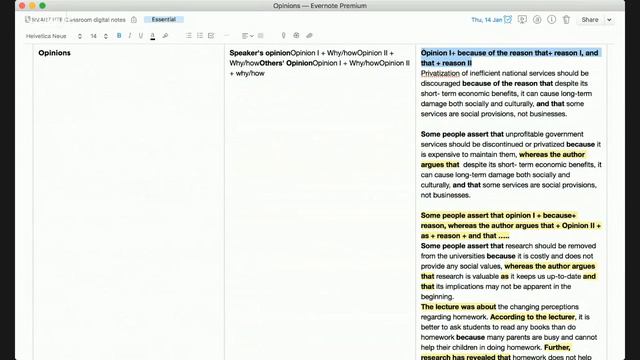Click the highlighted "whereas the author argues that" in the privatized services paragraph
The height and width of the screenshot is (360, 640).
(x=503, y=160)
